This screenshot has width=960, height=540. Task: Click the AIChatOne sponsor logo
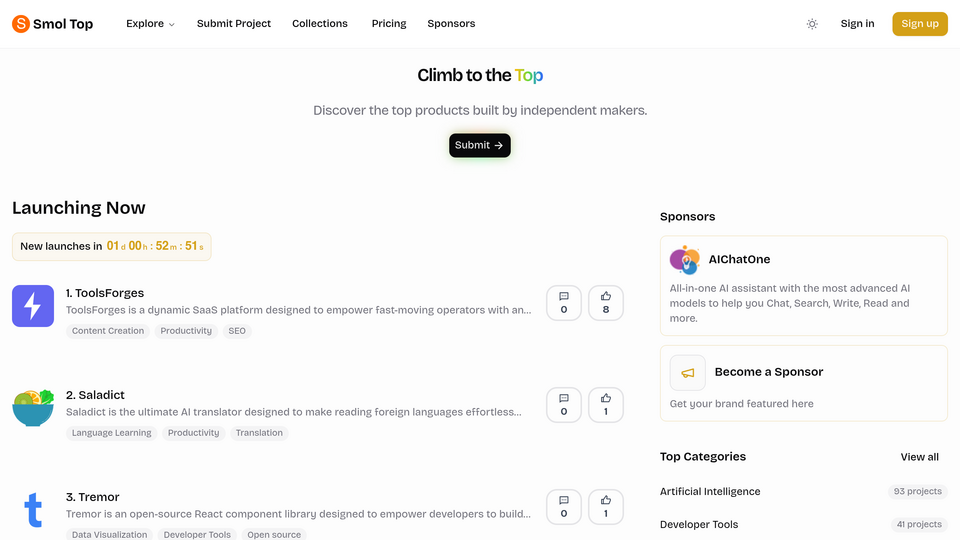(x=684, y=260)
